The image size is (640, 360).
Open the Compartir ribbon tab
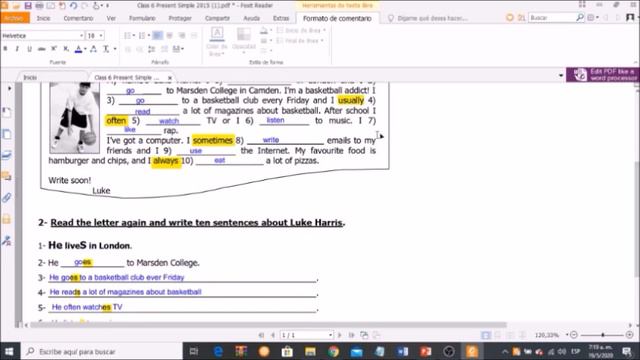pos(217,18)
